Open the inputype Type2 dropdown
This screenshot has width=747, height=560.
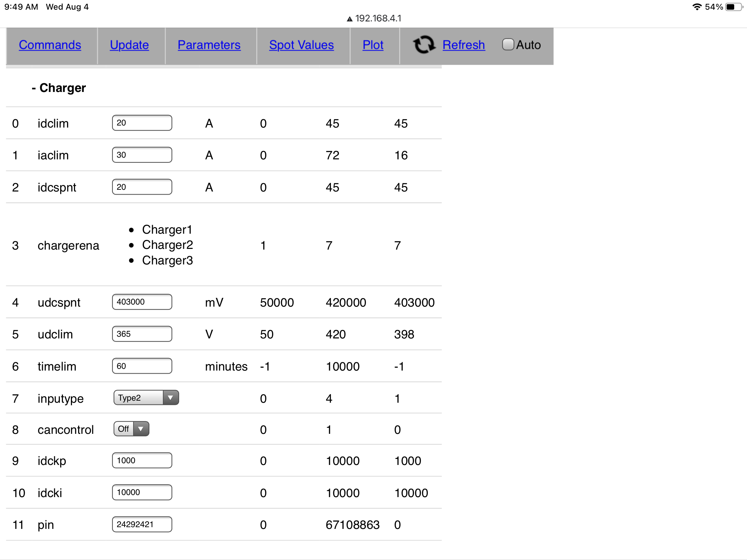[x=146, y=398]
